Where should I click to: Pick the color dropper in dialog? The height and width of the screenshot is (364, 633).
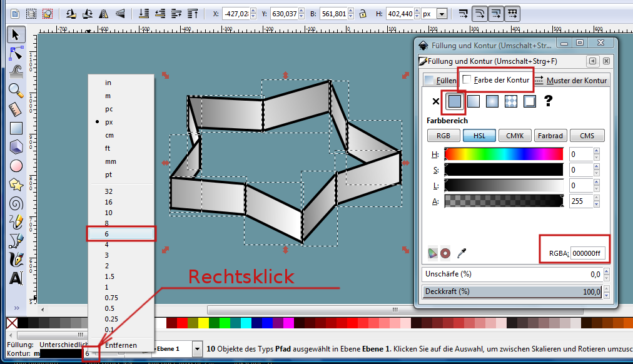(x=462, y=253)
